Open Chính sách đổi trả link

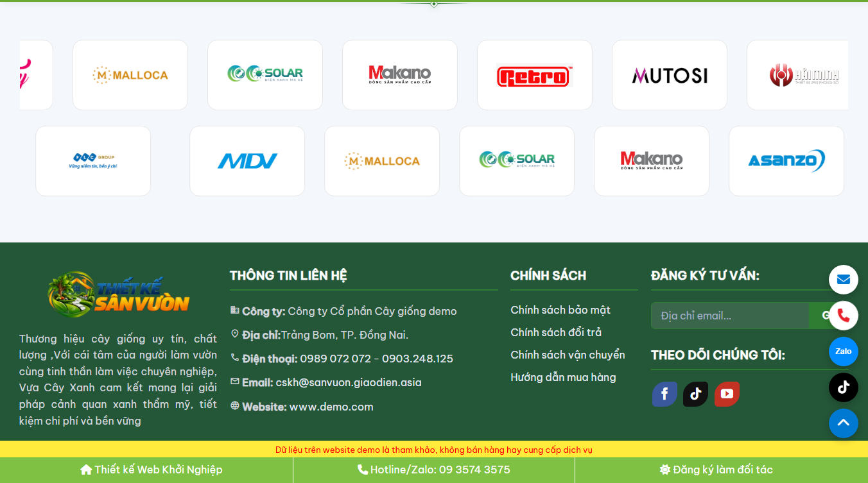(x=556, y=332)
